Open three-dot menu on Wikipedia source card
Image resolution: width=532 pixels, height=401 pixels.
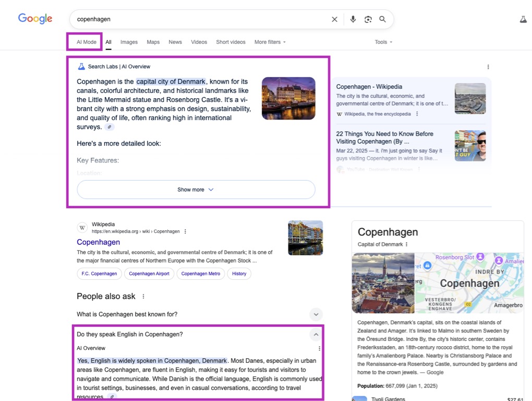coord(417,114)
